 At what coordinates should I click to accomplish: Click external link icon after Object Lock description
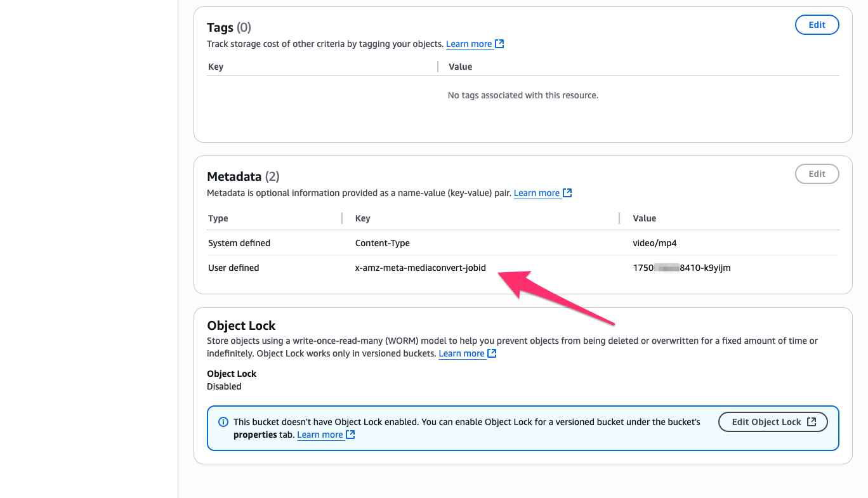492,353
